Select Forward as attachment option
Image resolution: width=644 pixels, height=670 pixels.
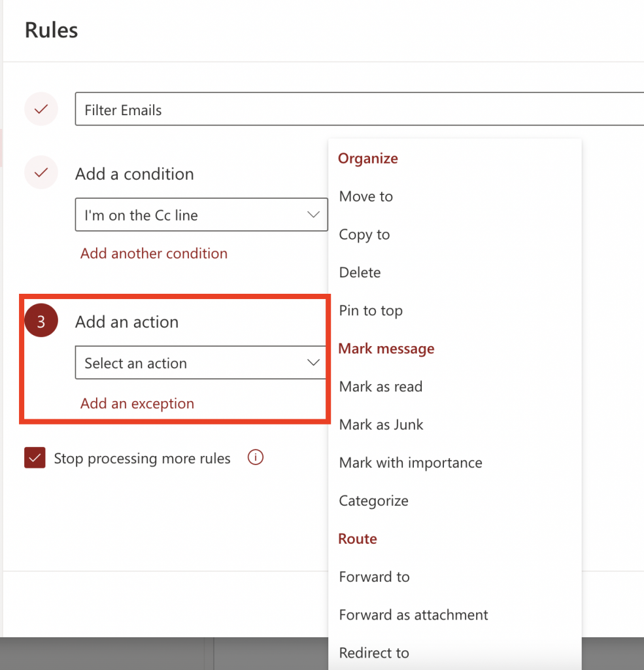tap(413, 614)
